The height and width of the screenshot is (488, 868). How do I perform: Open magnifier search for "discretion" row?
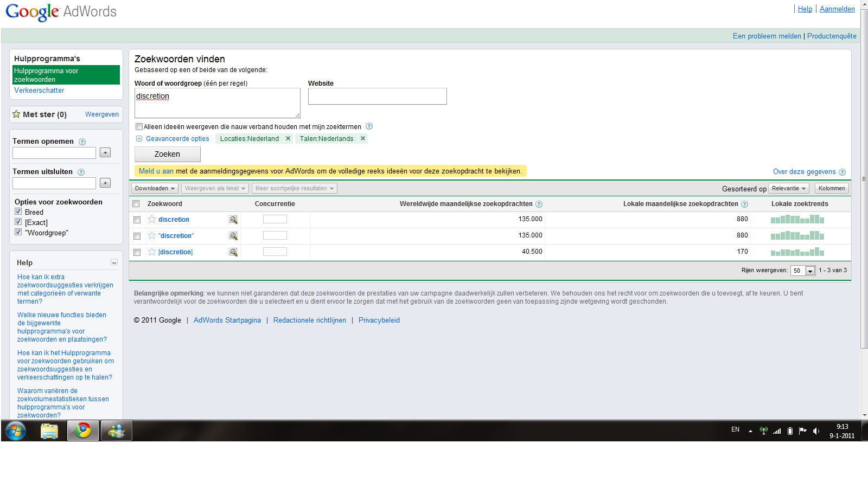tap(233, 236)
